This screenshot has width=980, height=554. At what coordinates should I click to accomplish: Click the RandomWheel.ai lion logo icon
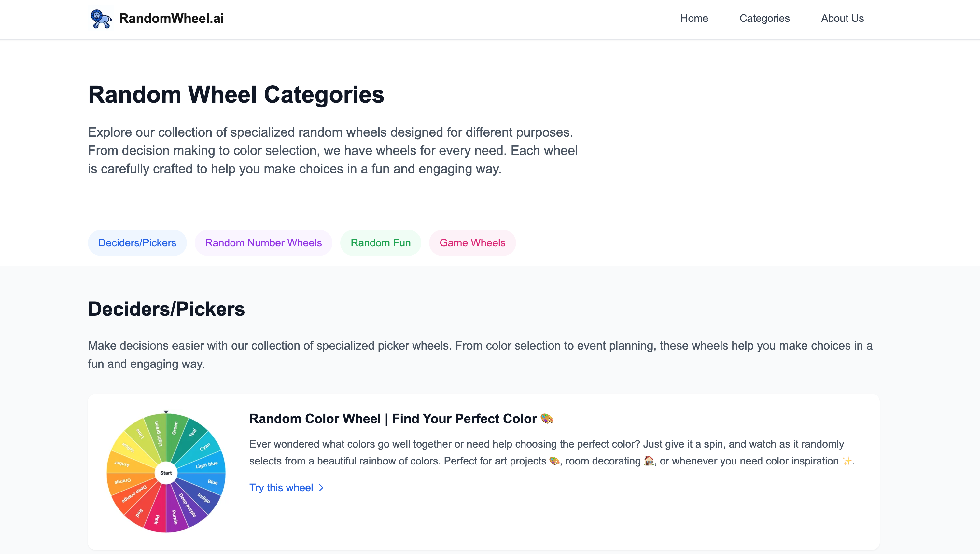(101, 19)
